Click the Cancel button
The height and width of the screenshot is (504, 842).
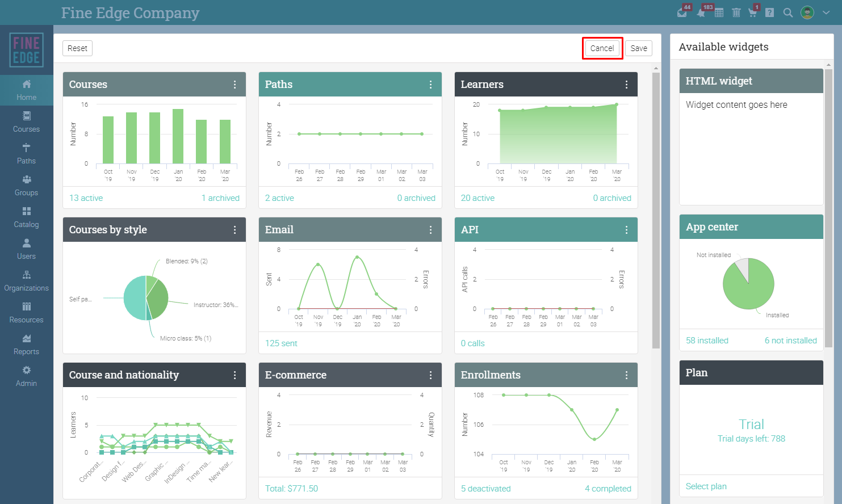[602, 48]
